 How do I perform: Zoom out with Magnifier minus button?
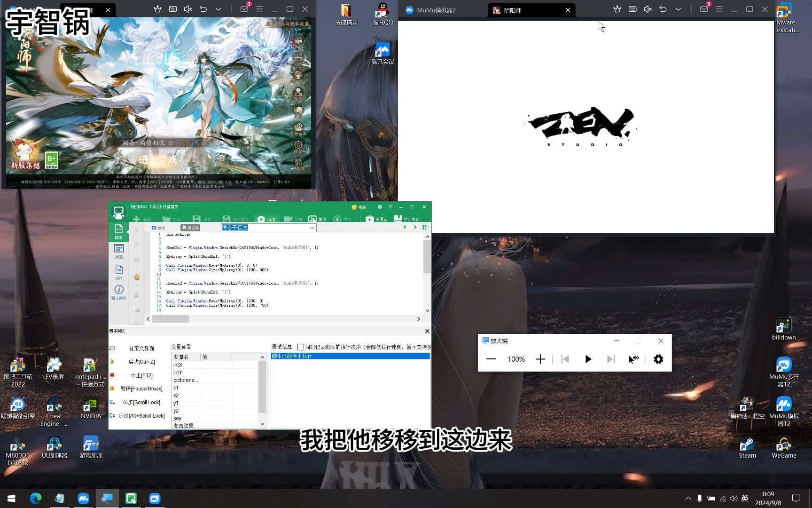[x=491, y=359]
